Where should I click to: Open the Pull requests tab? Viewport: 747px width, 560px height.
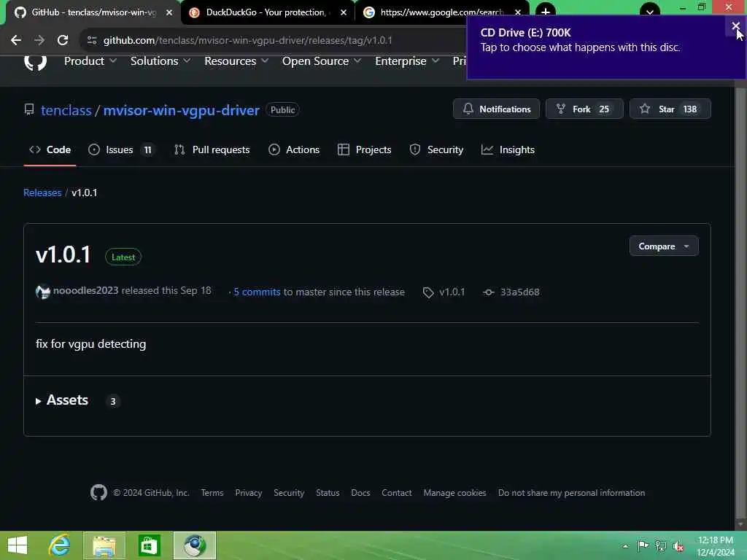[212, 149]
